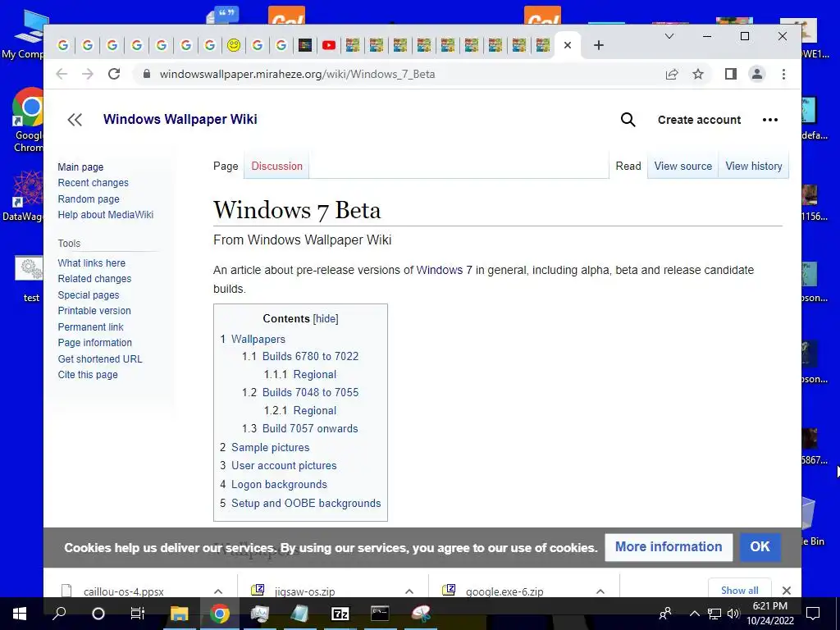Click More information about cookies
The height and width of the screenshot is (630, 840).
click(x=669, y=547)
